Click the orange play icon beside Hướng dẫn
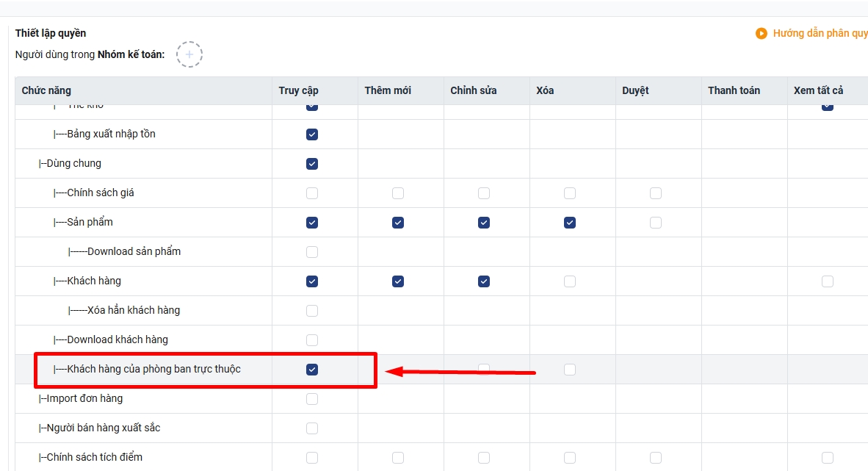Screen dimensions: 868x471 (x=762, y=33)
